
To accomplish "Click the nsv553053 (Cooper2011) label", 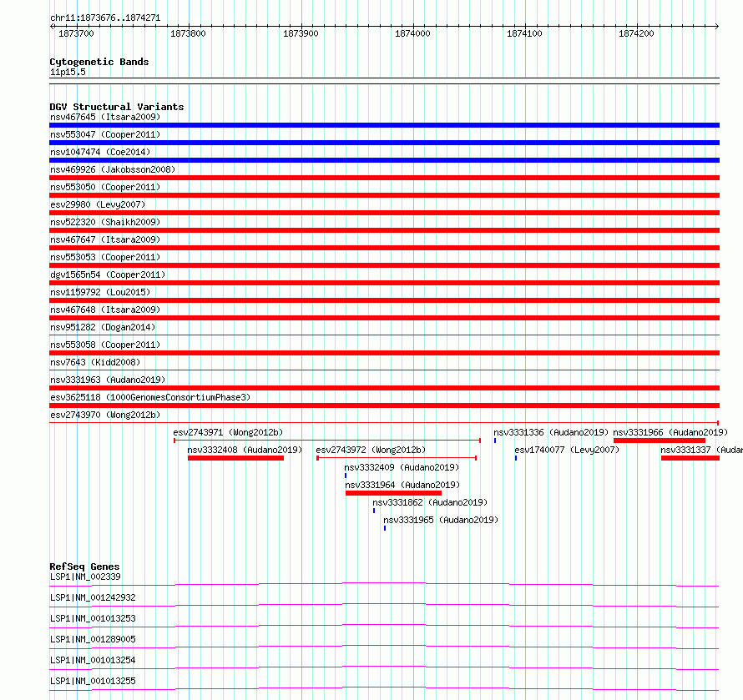I will point(105,257).
